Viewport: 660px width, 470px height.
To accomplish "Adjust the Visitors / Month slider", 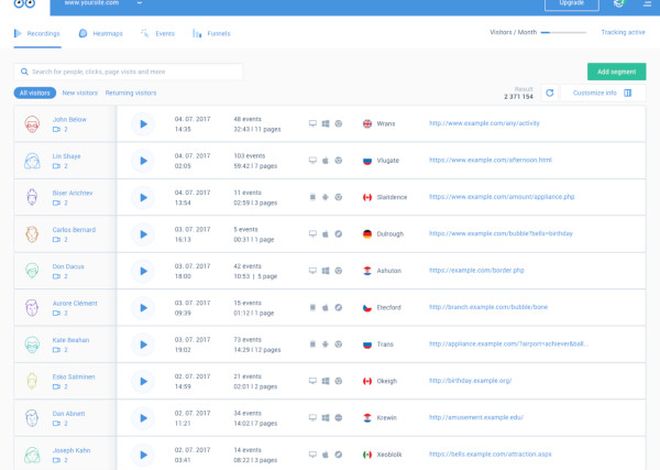I will pyautogui.click(x=564, y=32).
